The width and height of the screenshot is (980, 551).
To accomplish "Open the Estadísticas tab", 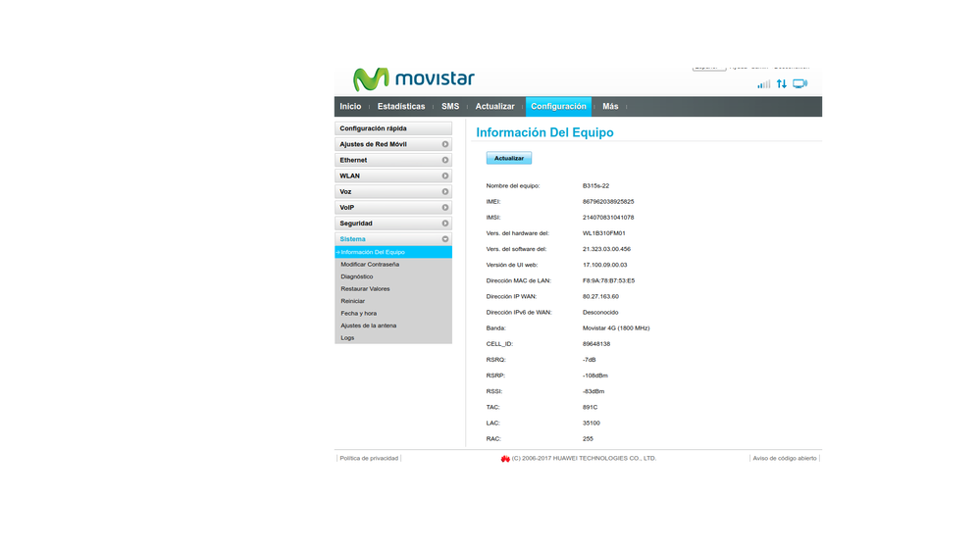I will (401, 107).
